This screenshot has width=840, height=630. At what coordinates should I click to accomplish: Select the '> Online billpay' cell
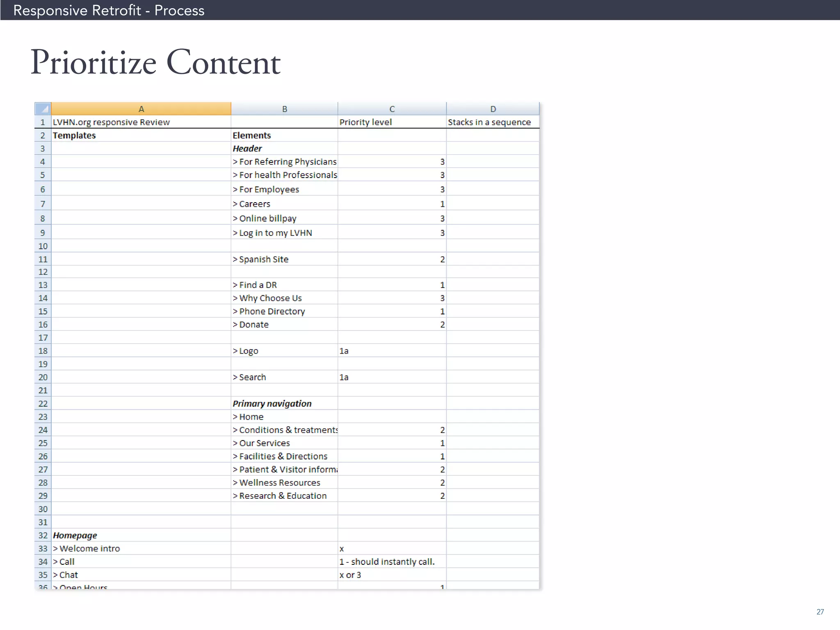click(284, 218)
